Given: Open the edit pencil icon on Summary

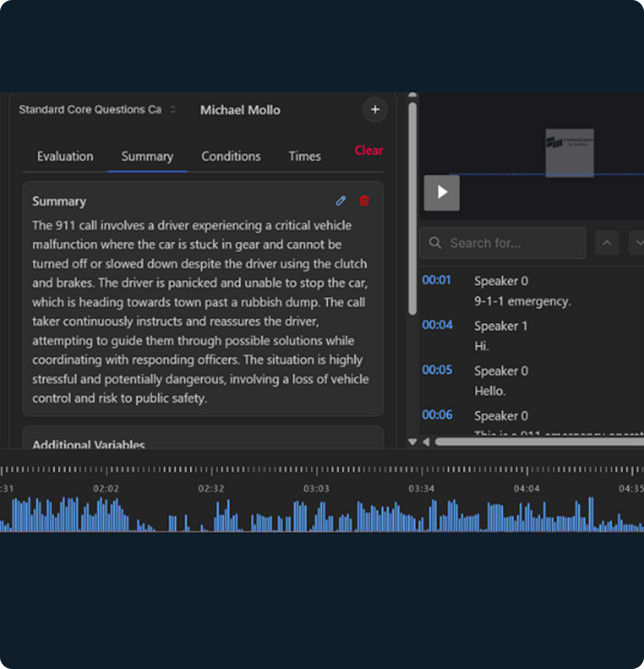Looking at the screenshot, I should click(x=340, y=201).
